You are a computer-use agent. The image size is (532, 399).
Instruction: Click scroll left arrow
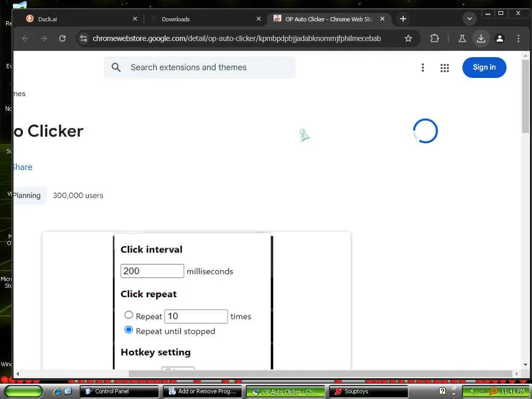(18, 374)
